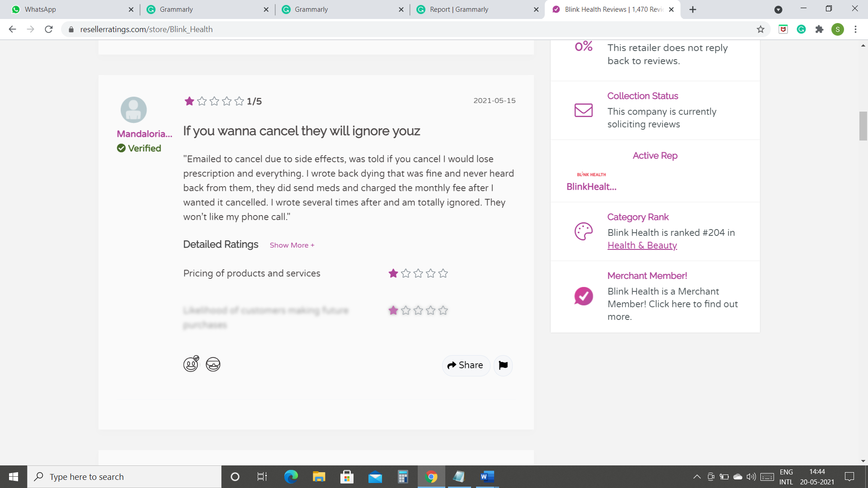Screen dimensions: 868x488
Task: Open the Chrome profile avatar S
Action: pos(837,29)
